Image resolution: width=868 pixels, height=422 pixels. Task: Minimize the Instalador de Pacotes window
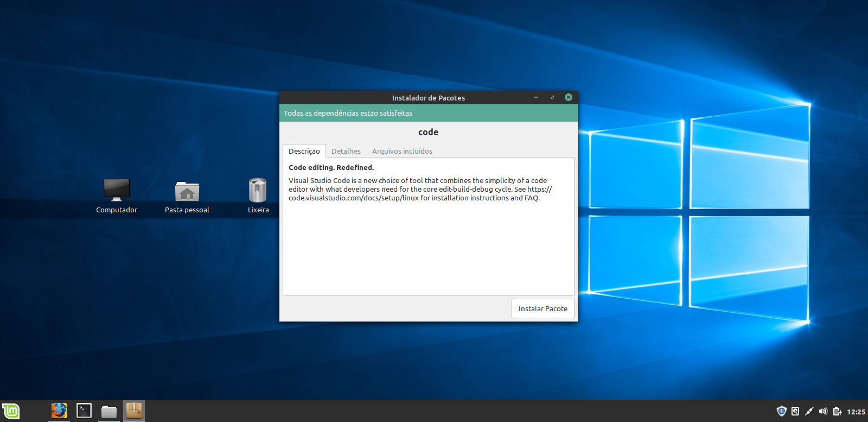point(536,97)
